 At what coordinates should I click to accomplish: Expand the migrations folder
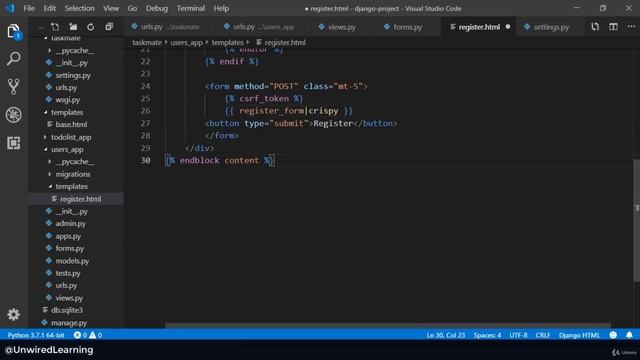[x=73, y=174]
